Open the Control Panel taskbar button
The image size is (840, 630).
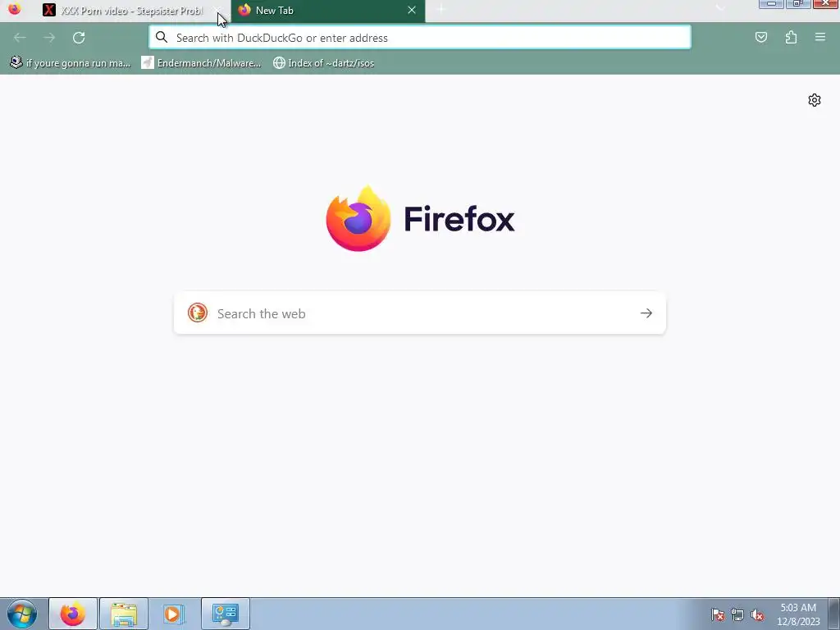pyautogui.click(x=225, y=614)
